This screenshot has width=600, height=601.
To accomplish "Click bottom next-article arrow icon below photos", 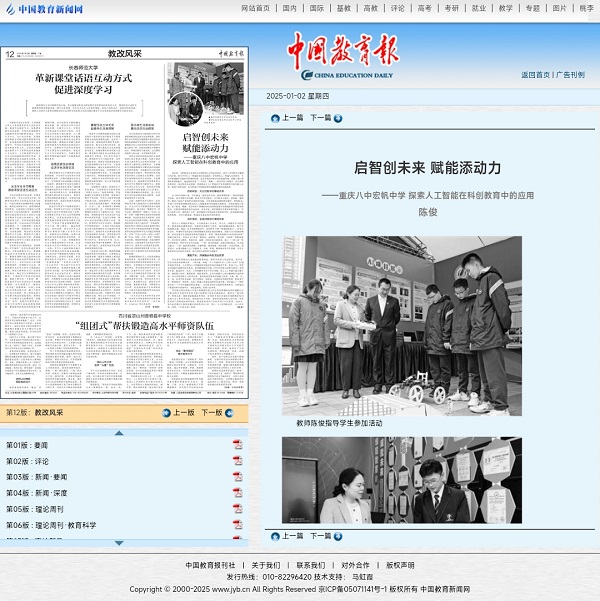I will tap(338, 536).
